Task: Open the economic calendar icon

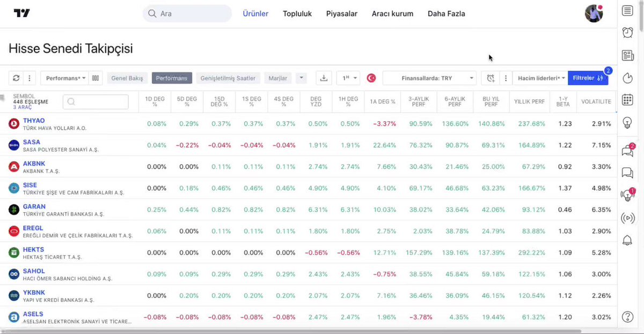Action: click(627, 100)
